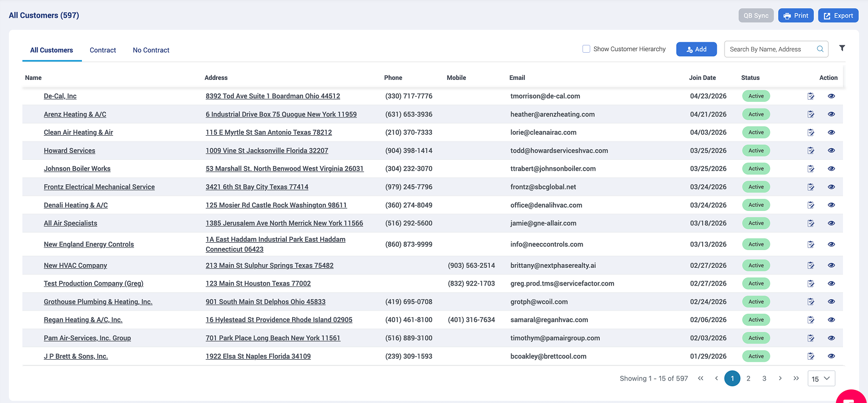Screen dimensions: 868x403
Task: Open edit icon for De-Cal, Inc row
Action: coord(811,96)
